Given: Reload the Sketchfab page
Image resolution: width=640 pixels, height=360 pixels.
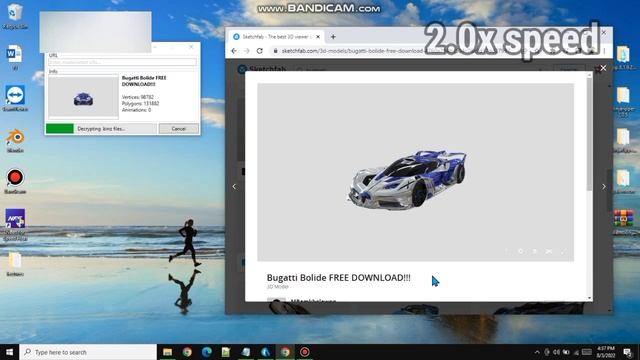Looking at the screenshot, I should point(260,51).
